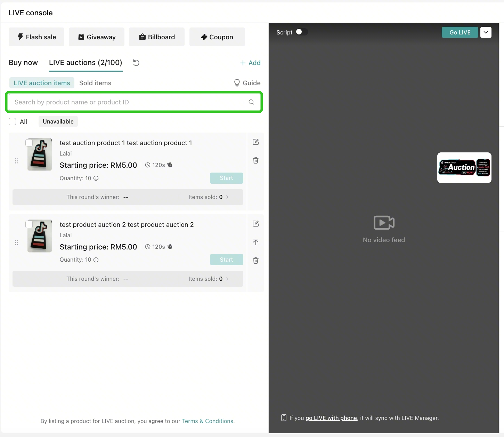
Task: Click the Auction banner thumbnail
Action: tap(464, 168)
